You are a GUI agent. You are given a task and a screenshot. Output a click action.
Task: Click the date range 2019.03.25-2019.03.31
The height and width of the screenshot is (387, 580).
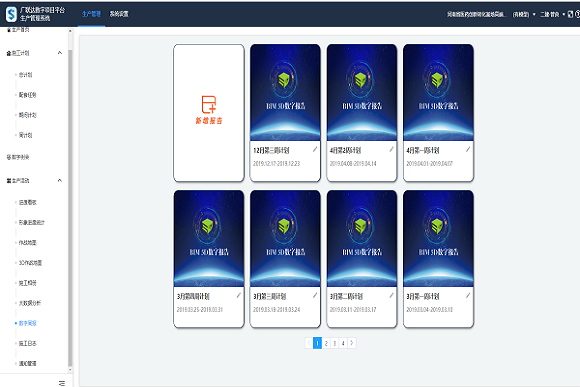[200, 310]
